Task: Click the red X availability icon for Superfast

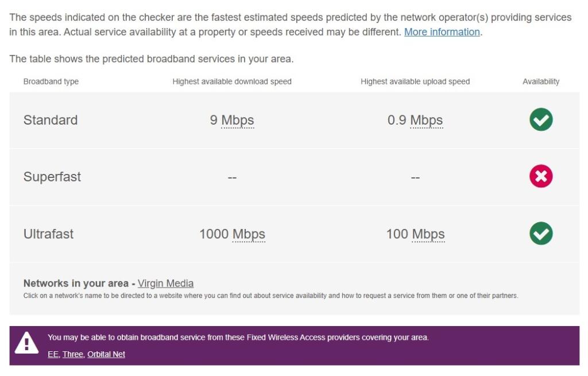Action: [x=540, y=177]
